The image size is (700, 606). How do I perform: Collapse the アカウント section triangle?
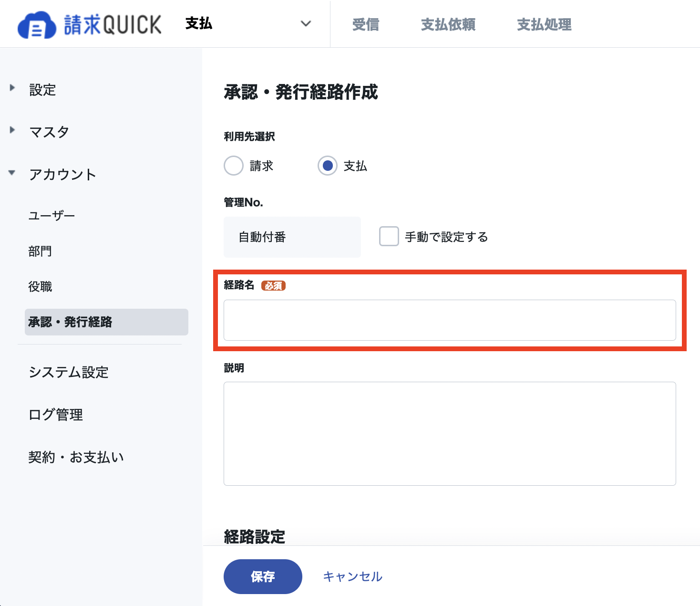[x=12, y=173]
